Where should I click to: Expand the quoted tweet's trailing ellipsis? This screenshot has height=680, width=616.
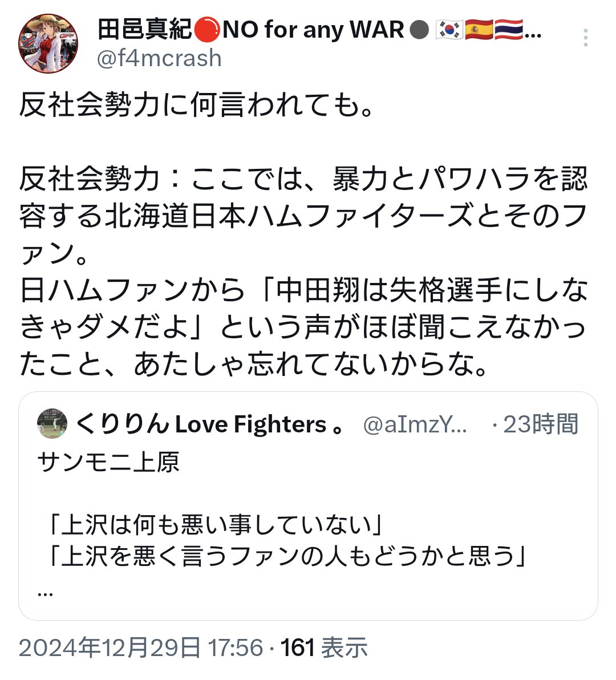(46, 592)
